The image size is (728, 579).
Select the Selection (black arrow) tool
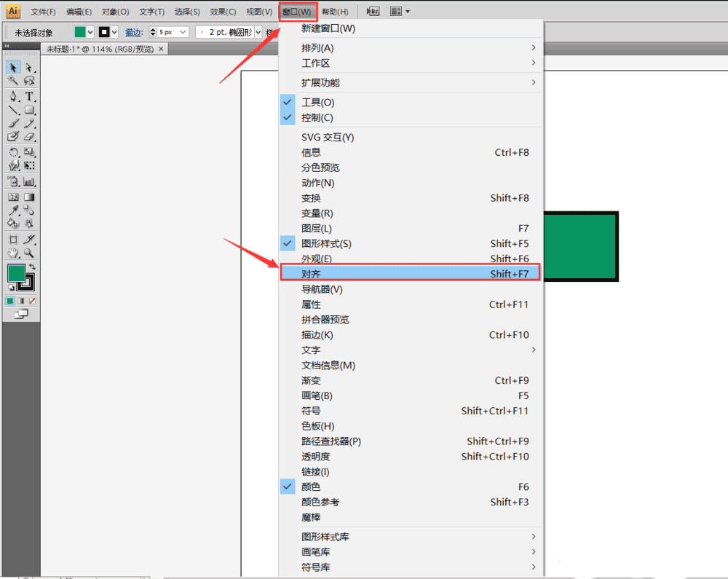pyautogui.click(x=13, y=68)
